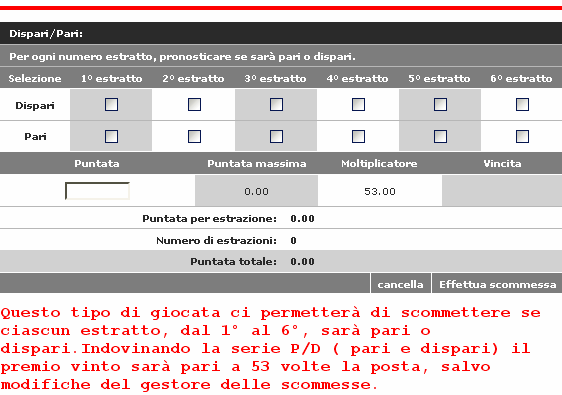Click the Dispari/Pari section title bar
Image resolution: width=562 pixels, height=395 pixels.
click(x=281, y=33)
